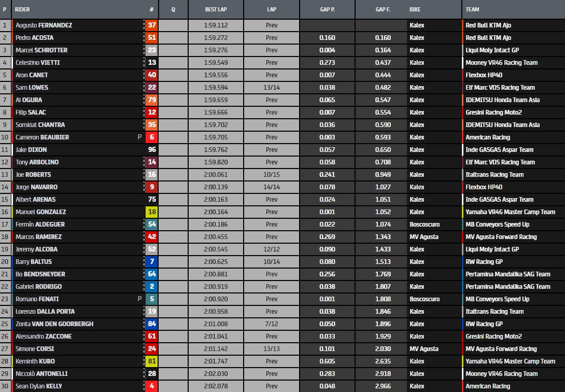
Task: Click the MV Agusta bike cell for Marcos RAMIREZ
Action: [x=423, y=237]
